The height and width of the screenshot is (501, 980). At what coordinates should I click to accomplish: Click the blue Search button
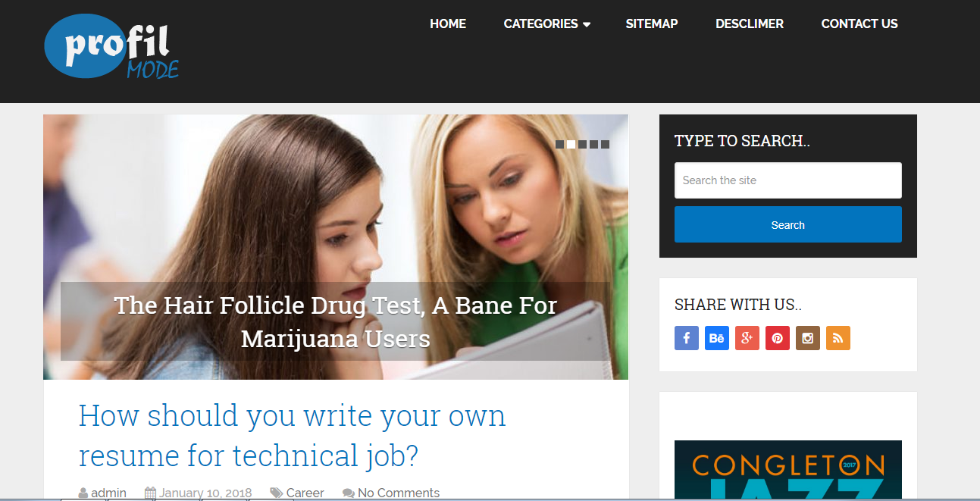point(788,224)
